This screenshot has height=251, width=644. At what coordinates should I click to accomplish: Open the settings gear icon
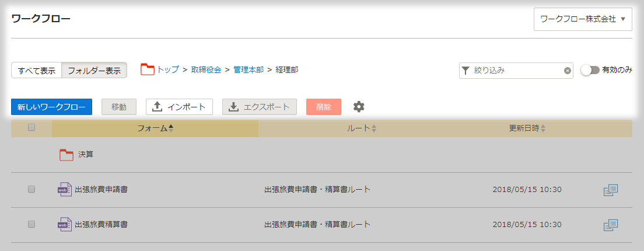(359, 107)
